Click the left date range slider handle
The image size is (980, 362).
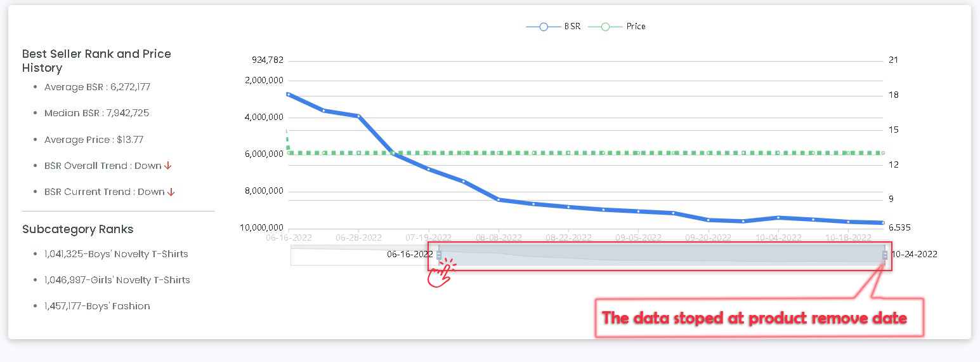(x=439, y=255)
